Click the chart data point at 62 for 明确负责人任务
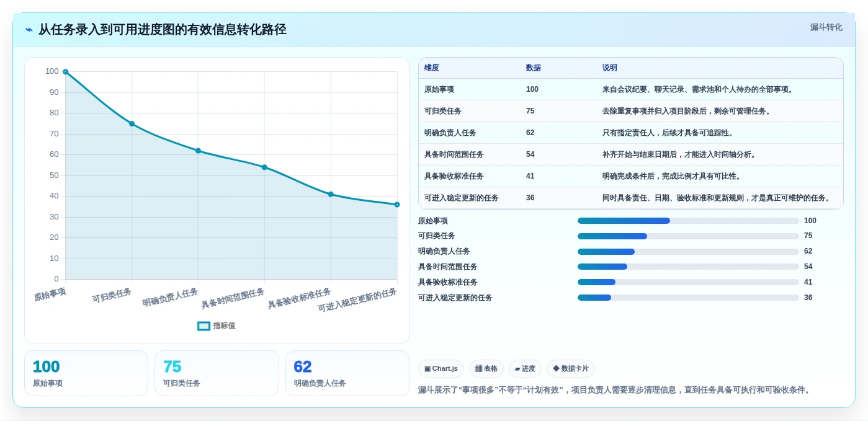Image resolution: width=868 pixels, height=421 pixels. [198, 151]
